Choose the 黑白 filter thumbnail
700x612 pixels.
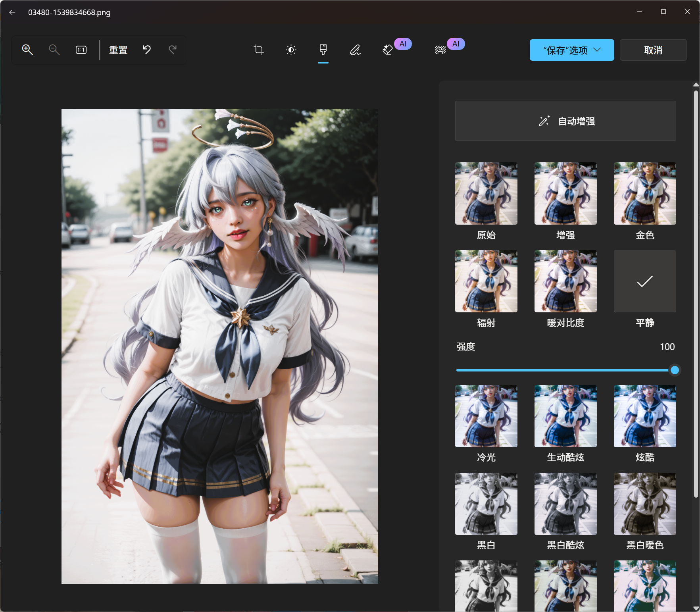pyautogui.click(x=486, y=504)
